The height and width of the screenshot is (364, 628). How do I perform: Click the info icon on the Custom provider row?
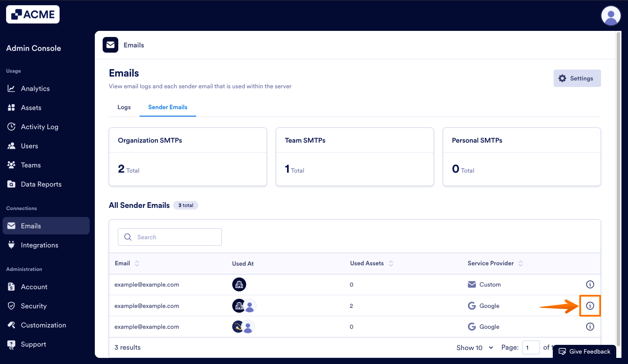coord(590,284)
